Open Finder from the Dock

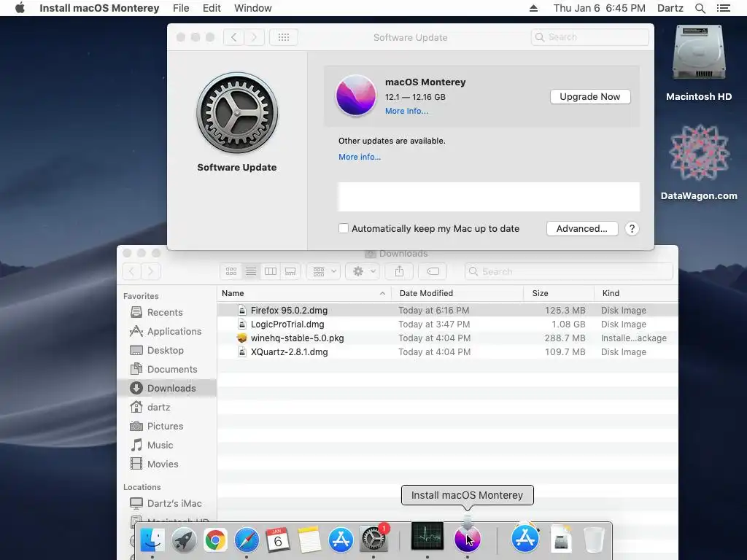[x=152, y=540]
